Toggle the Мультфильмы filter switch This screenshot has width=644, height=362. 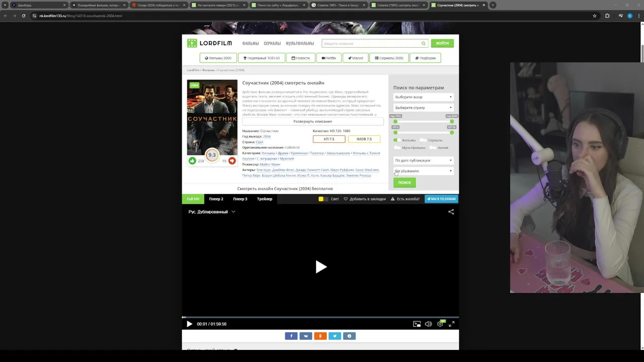(x=397, y=148)
